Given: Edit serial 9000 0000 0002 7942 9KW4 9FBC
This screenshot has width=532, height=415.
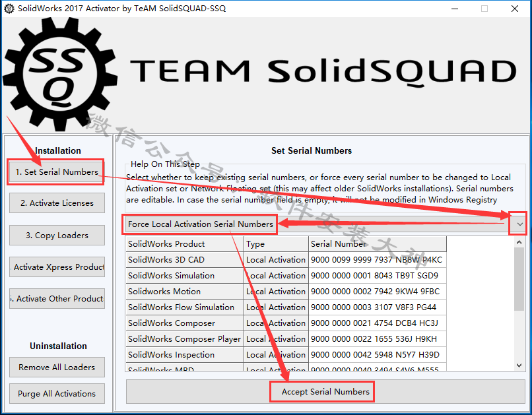Looking at the screenshot, I should click(x=378, y=291).
